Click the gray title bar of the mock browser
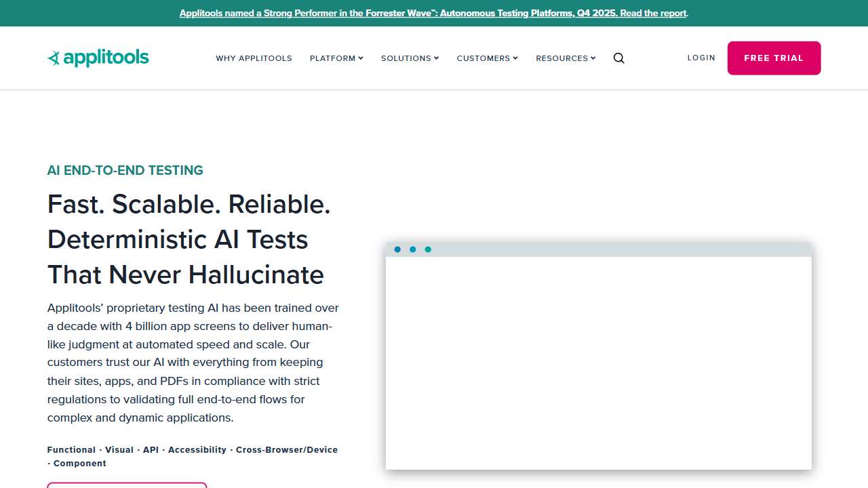The image size is (868, 488). pos(610,249)
